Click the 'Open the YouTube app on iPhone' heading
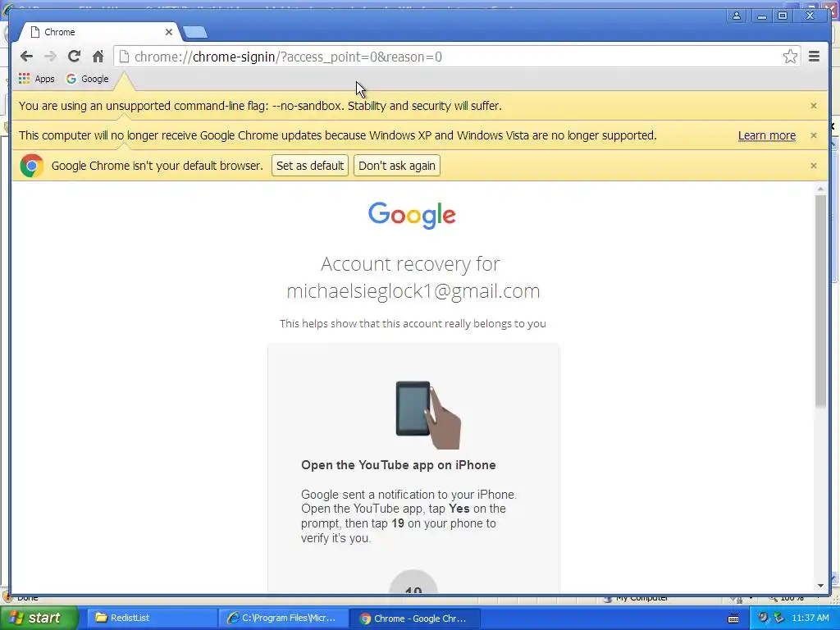Image resolution: width=840 pixels, height=630 pixels. [398, 465]
